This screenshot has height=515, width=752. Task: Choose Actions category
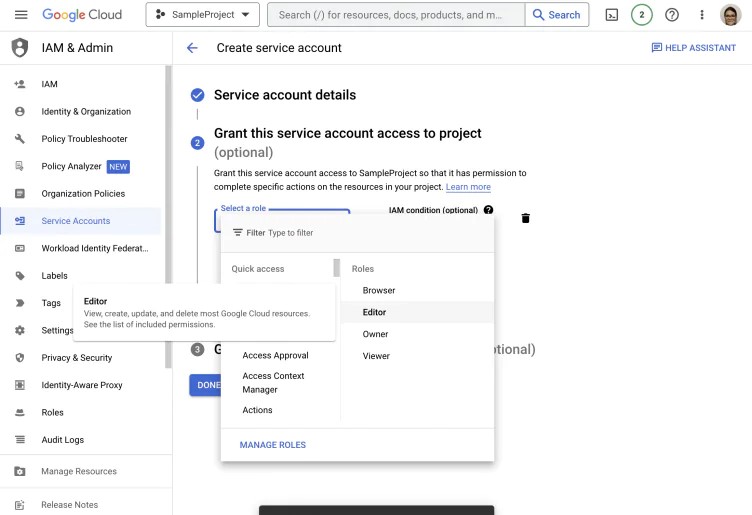pyautogui.click(x=258, y=410)
